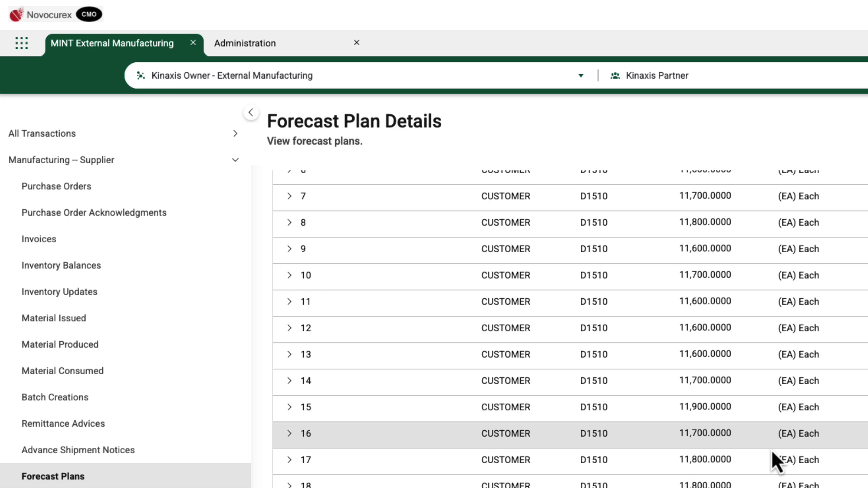This screenshot has height=488, width=868.
Task: Click the CMO badge next to Novocurex
Action: tap(89, 14)
